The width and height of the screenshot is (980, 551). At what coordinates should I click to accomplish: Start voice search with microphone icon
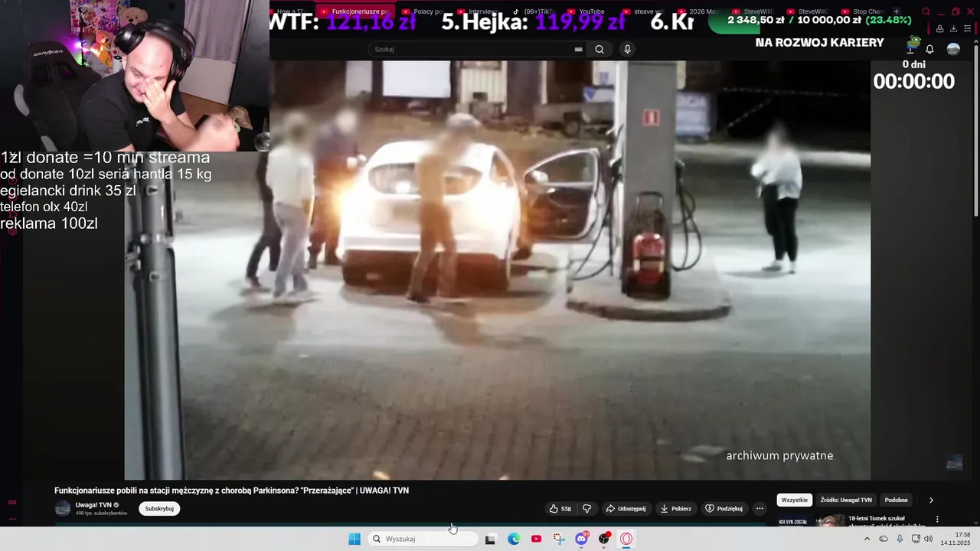pos(627,49)
